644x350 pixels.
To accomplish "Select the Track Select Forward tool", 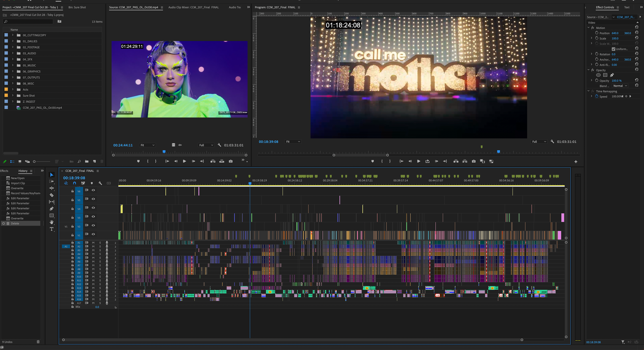I will [51, 181].
